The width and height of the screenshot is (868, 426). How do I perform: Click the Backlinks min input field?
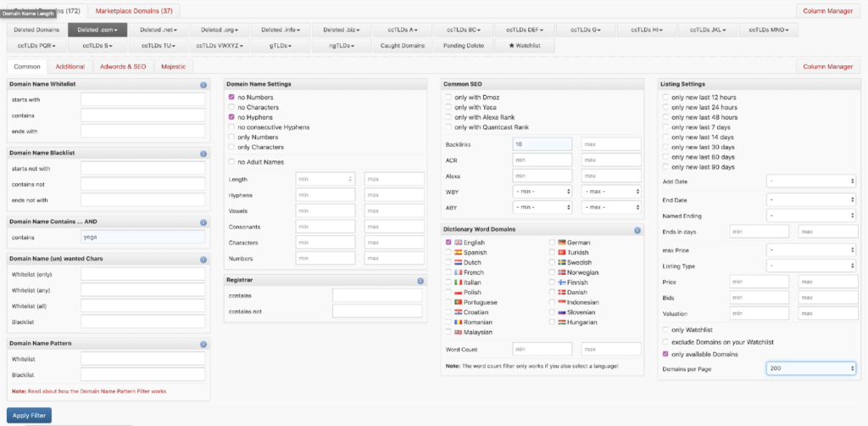pyautogui.click(x=542, y=144)
